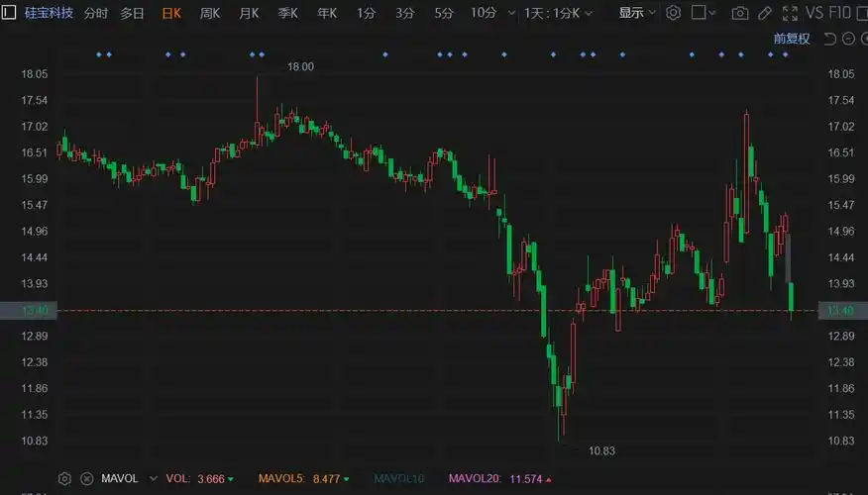This screenshot has height=495, width=868.
Task: Click the MAVOL20: 11.574 value
Action: pyautogui.click(x=499, y=479)
